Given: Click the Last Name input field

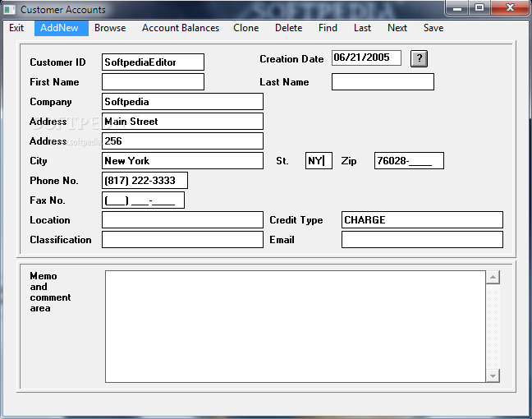Looking at the screenshot, I should 383,82.
